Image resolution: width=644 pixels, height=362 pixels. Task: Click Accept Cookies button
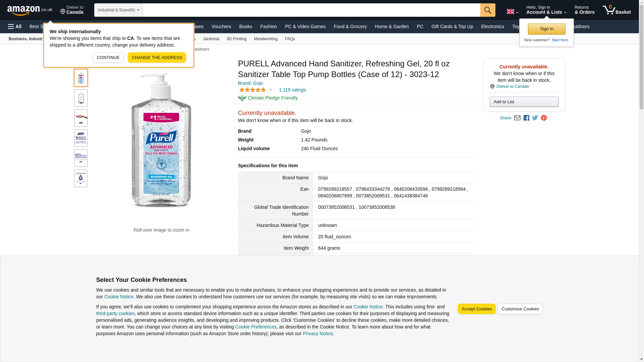(x=476, y=309)
